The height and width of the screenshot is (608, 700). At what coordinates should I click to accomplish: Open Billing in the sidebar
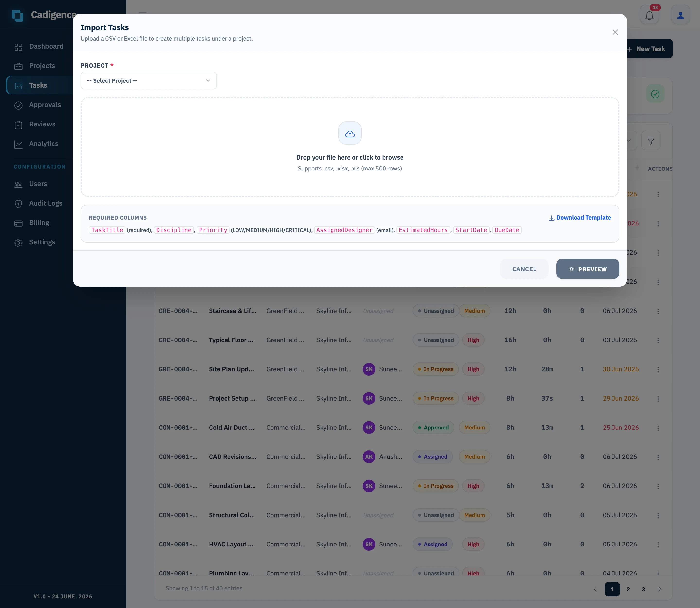tap(39, 223)
